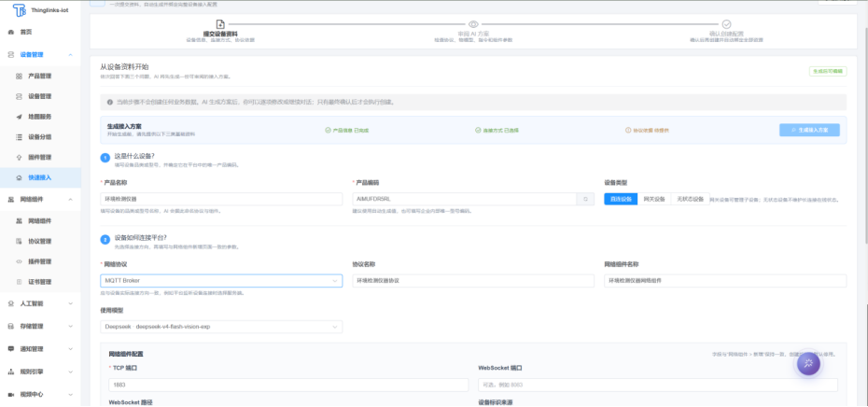Expand the 存储管理 menu chevron
The height and width of the screenshot is (407, 868).
(x=70, y=326)
